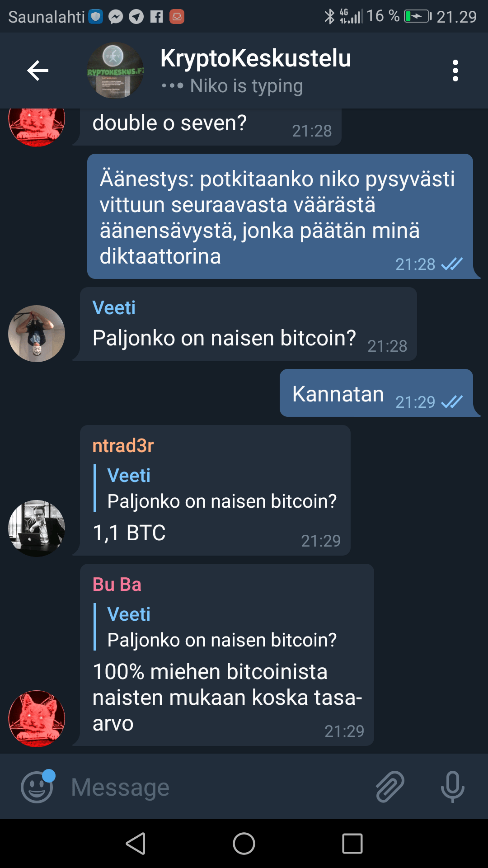The image size is (488, 868).
Task: Select the Kannatan sent message bubble
Action: click(x=376, y=393)
